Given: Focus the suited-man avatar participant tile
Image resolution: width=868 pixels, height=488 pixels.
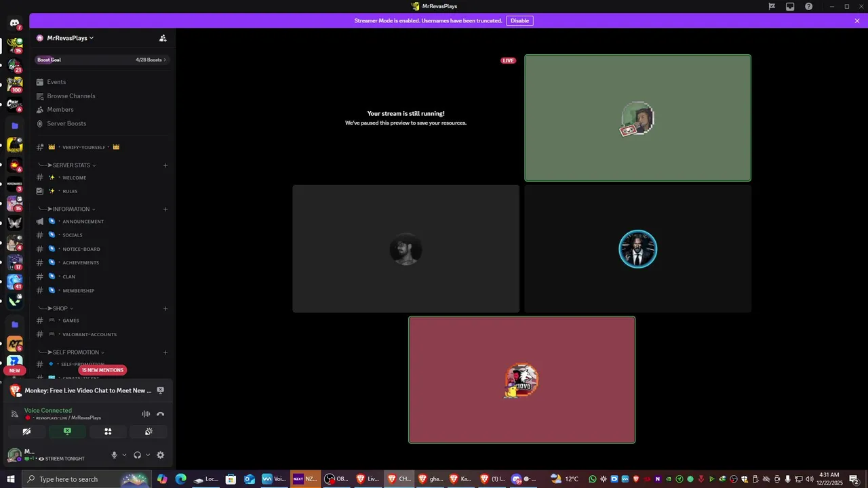Looking at the screenshot, I should coord(637,249).
